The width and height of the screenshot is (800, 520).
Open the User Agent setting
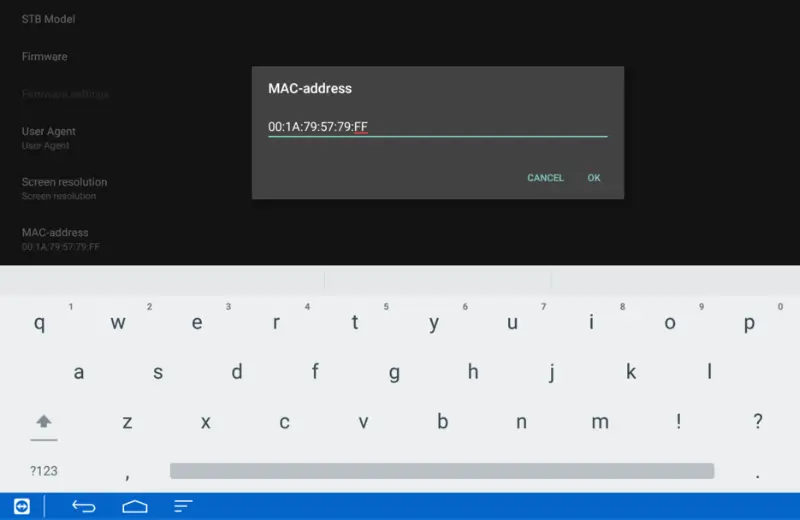[48, 137]
